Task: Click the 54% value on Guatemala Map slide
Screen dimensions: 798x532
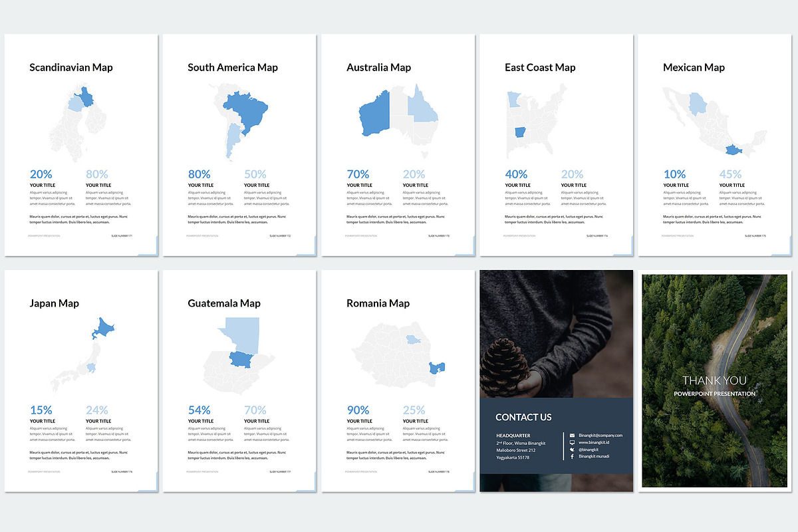Action: pyautogui.click(x=199, y=410)
